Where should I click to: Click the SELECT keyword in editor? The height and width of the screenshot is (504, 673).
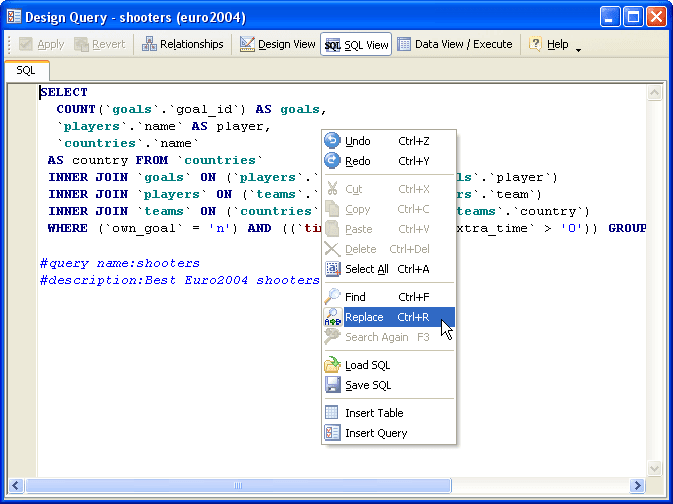[x=64, y=92]
